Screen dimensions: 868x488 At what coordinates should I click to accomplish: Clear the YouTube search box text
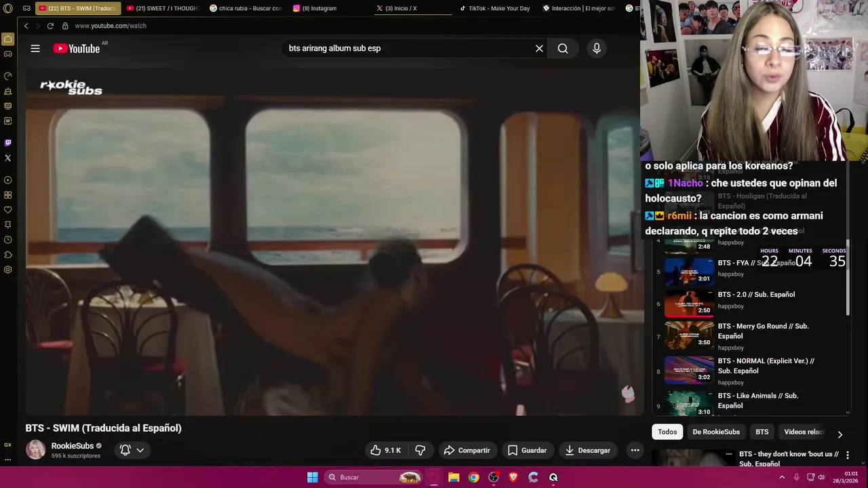539,48
